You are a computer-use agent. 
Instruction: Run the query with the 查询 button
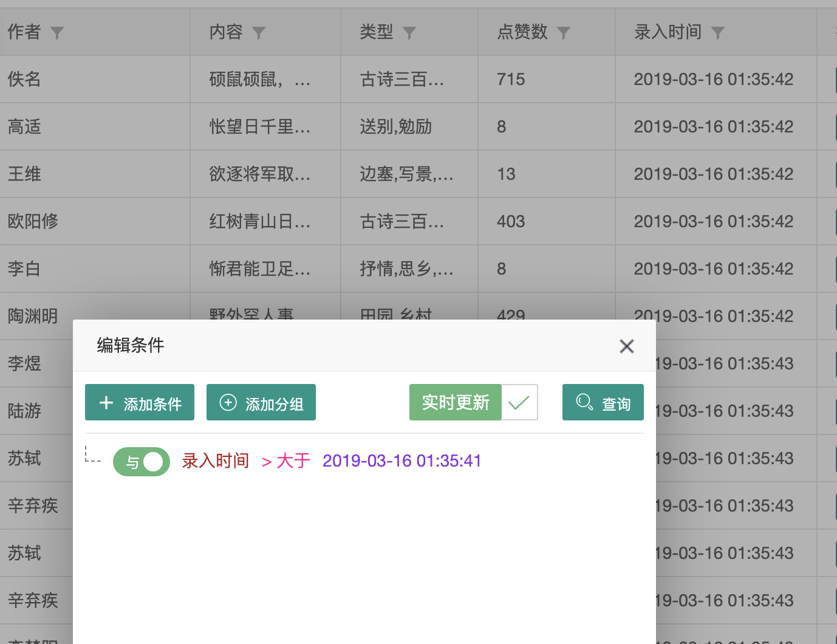603,402
